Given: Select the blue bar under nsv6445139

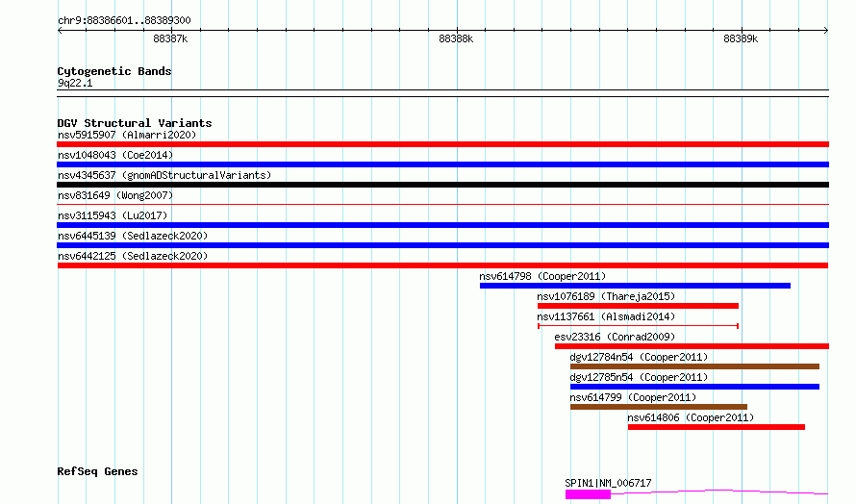Looking at the screenshot, I should [x=442, y=245].
